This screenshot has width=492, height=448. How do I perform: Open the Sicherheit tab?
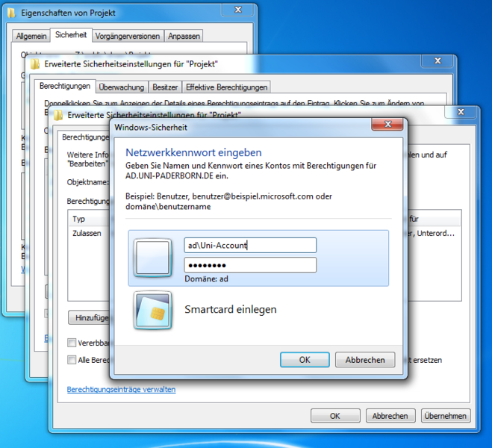[x=71, y=35]
